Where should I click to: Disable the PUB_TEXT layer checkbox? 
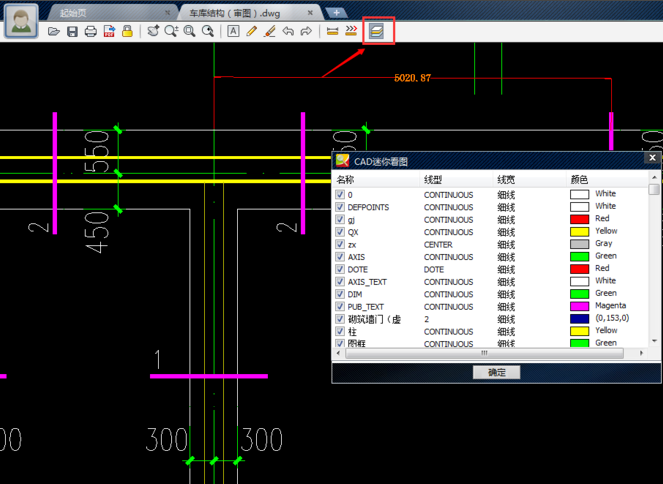pyautogui.click(x=340, y=307)
